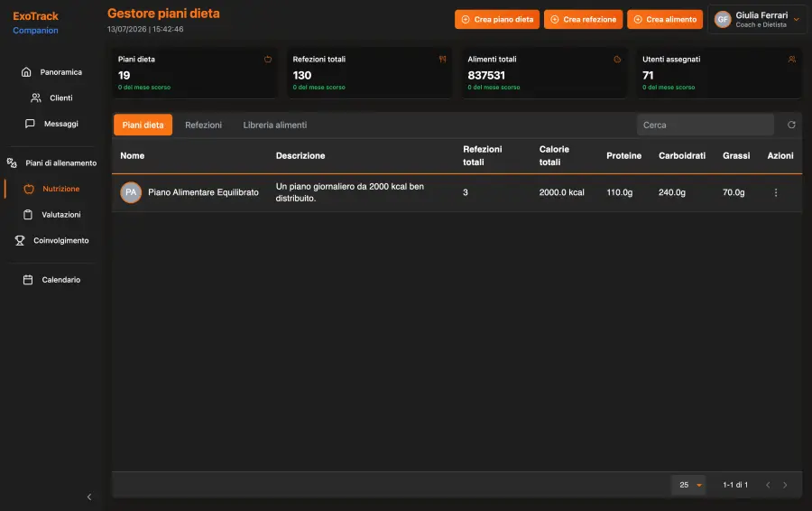Open the Clienti people icon
The image size is (812, 511).
pyautogui.click(x=36, y=98)
